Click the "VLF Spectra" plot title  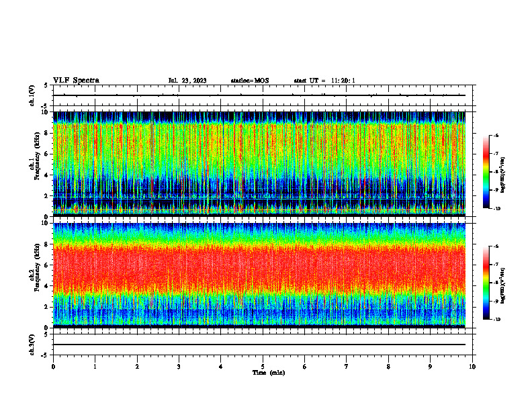[x=76, y=81]
